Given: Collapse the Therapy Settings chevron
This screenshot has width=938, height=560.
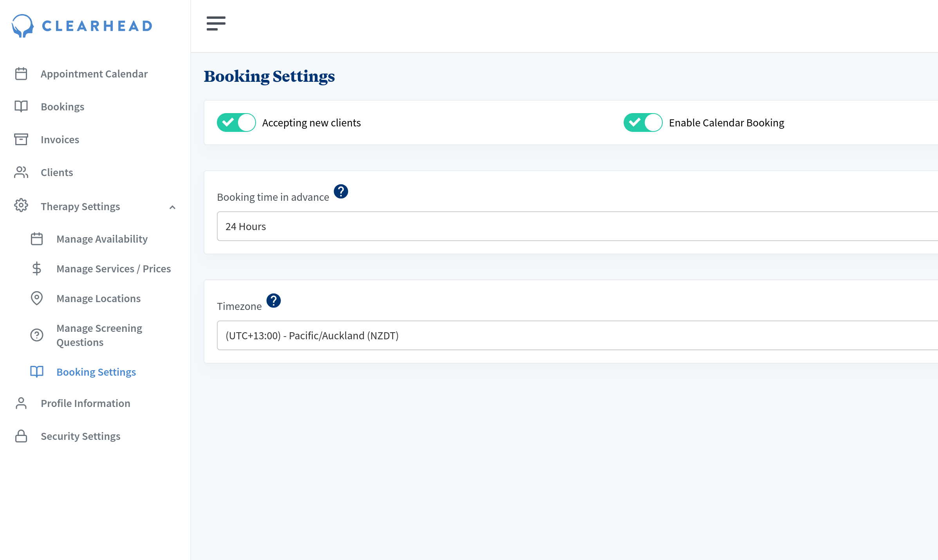Looking at the screenshot, I should (172, 207).
